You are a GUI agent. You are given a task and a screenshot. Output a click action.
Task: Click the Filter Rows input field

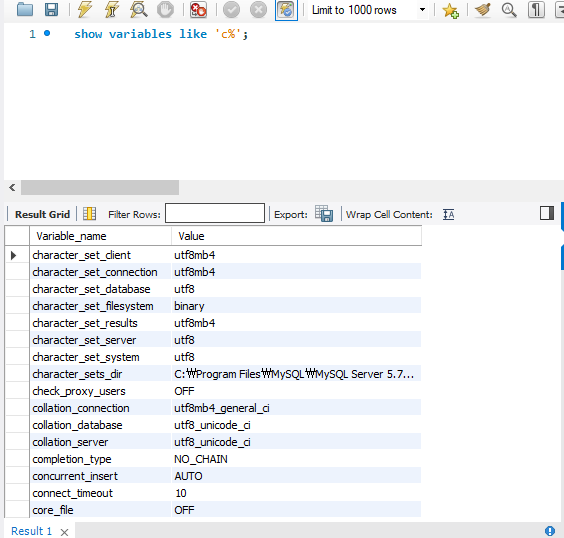tap(215, 213)
